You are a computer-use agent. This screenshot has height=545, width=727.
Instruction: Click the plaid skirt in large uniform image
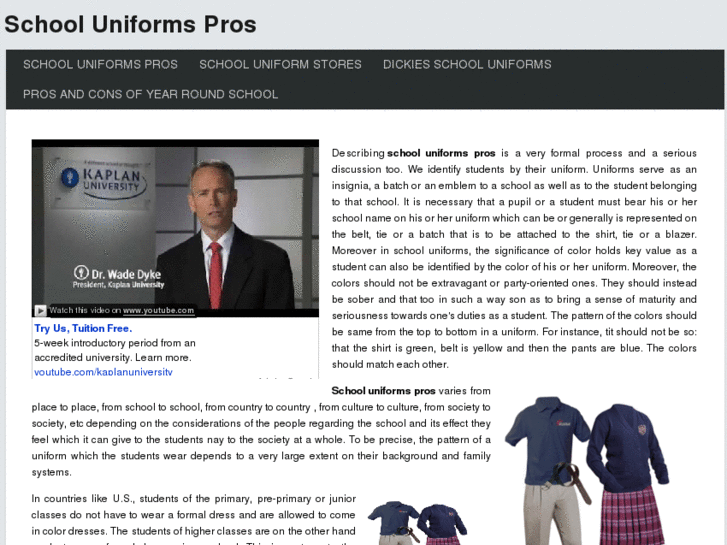click(x=631, y=517)
